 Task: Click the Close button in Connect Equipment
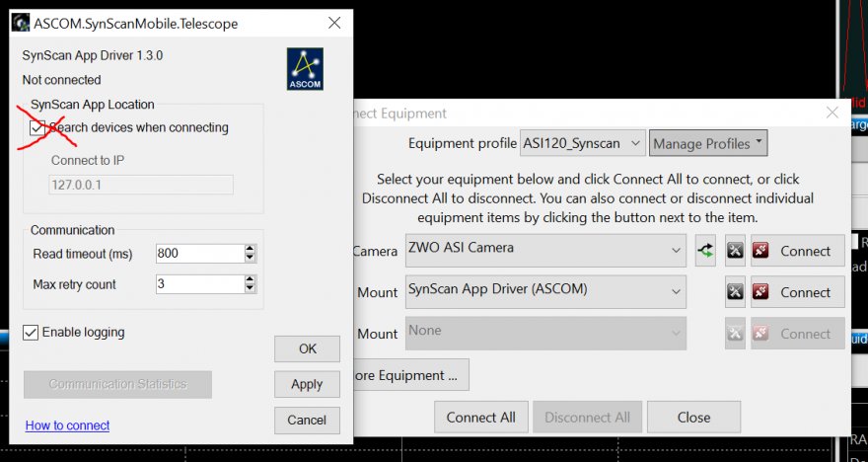pyautogui.click(x=693, y=418)
